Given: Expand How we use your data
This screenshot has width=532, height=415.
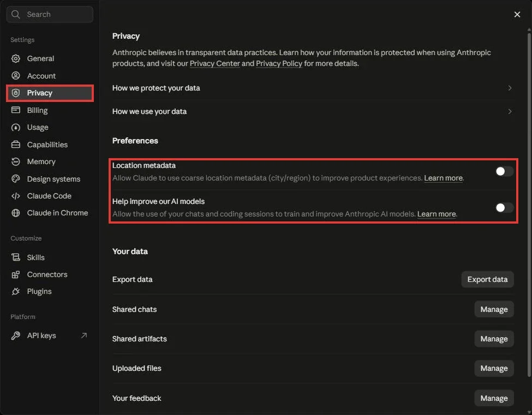Looking at the screenshot, I should point(313,112).
